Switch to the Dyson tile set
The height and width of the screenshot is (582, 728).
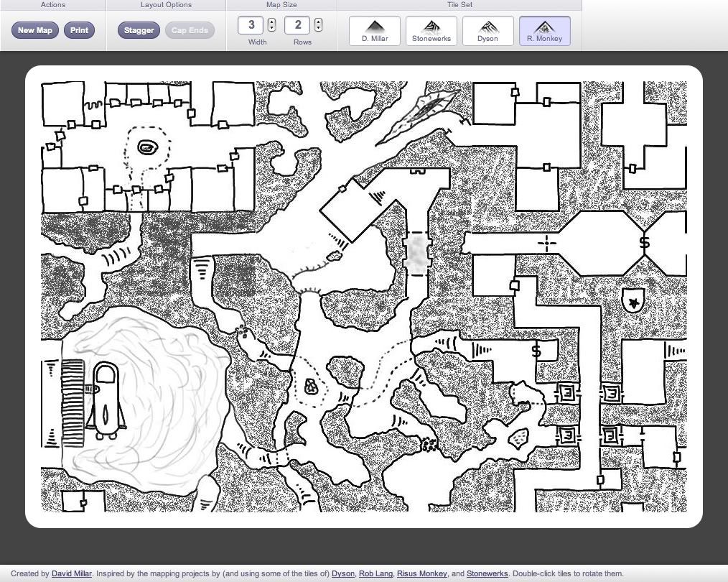[x=487, y=31]
